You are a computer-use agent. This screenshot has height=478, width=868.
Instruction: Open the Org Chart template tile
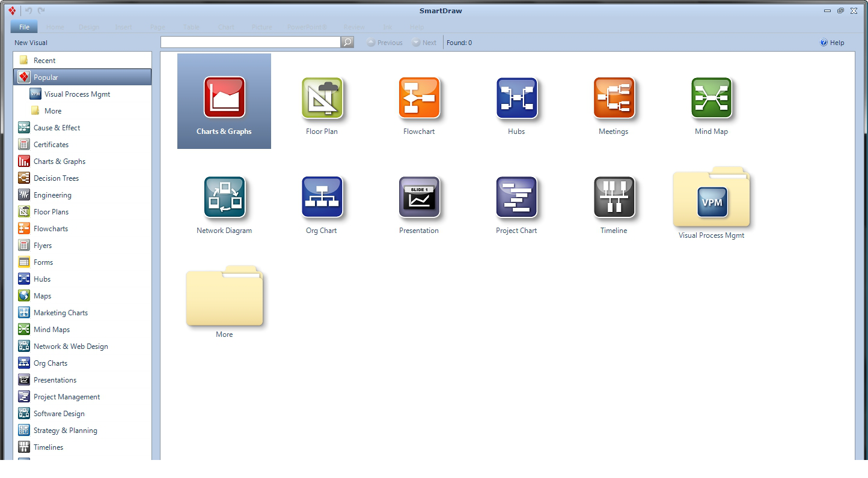tap(322, 204)
